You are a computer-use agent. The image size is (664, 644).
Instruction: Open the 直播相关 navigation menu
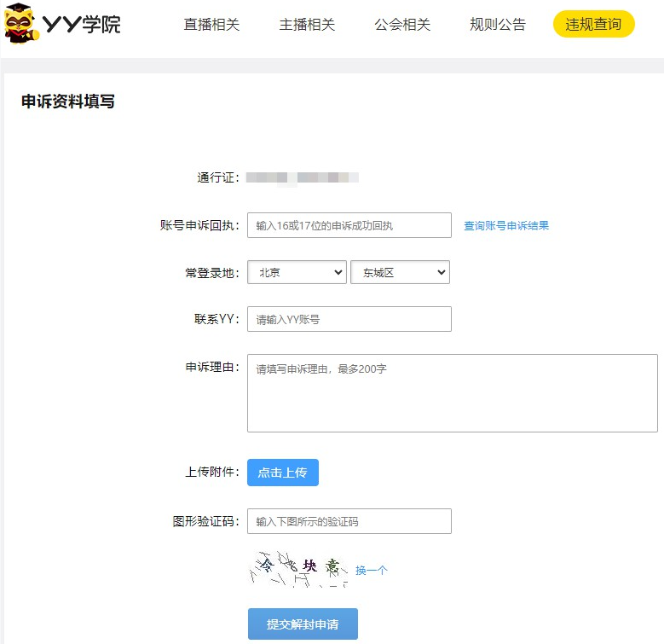click(211, 25)
